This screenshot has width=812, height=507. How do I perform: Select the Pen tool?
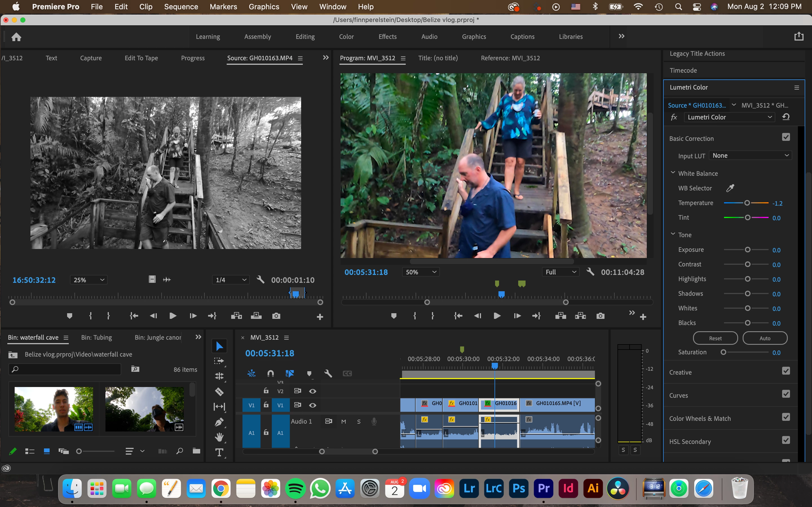[219, 422]
